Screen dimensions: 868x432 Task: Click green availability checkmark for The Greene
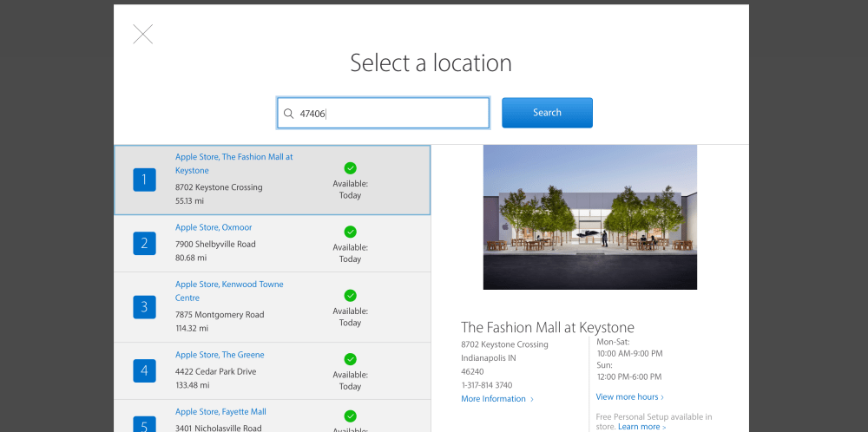click(350, 359)
